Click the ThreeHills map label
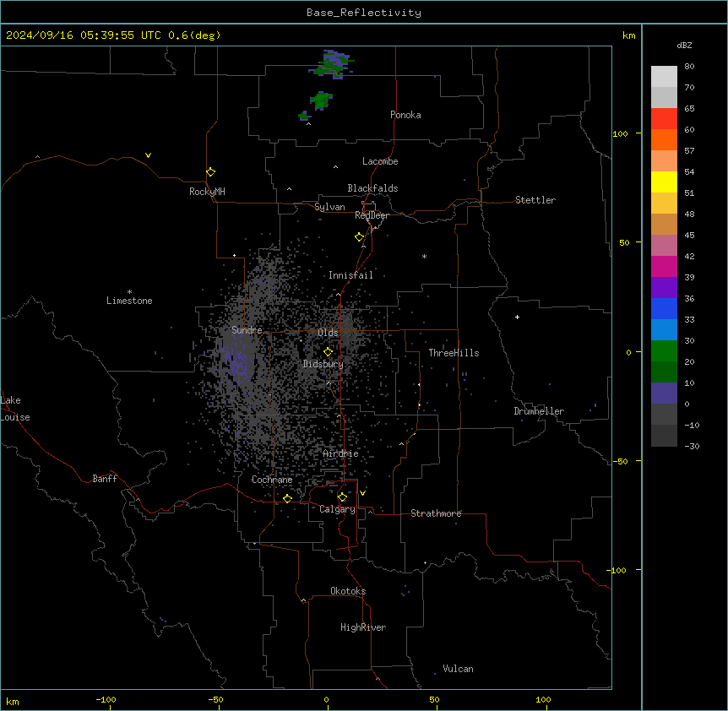The image size is (728, 711). pos(454,353)
